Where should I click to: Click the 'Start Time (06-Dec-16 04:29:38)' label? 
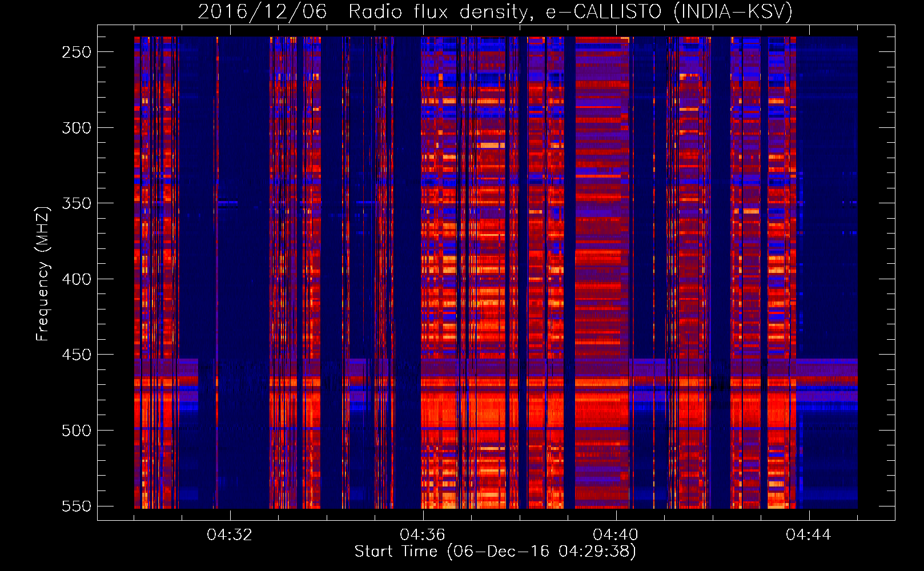[495, 552]
